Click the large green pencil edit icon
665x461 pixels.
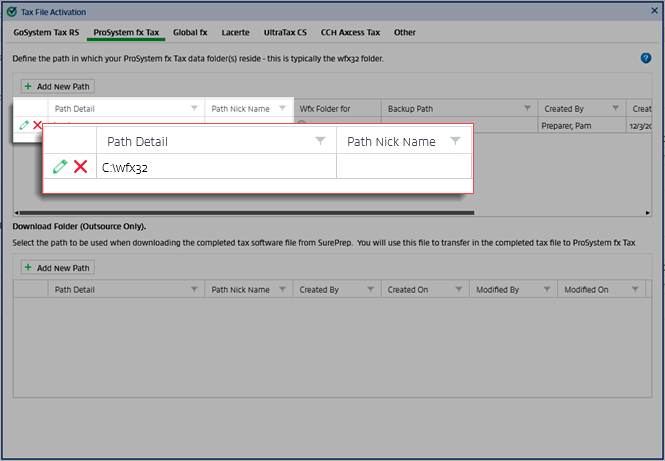point(60,167)
